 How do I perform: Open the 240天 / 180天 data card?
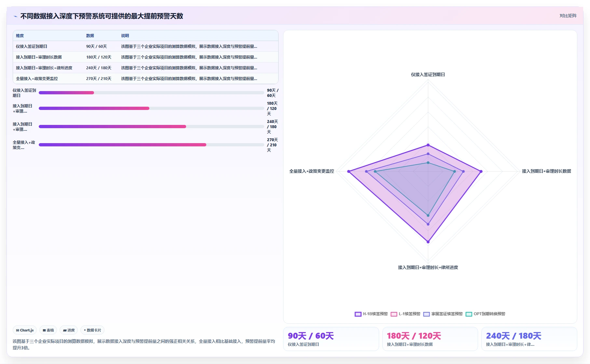point(529,339)
